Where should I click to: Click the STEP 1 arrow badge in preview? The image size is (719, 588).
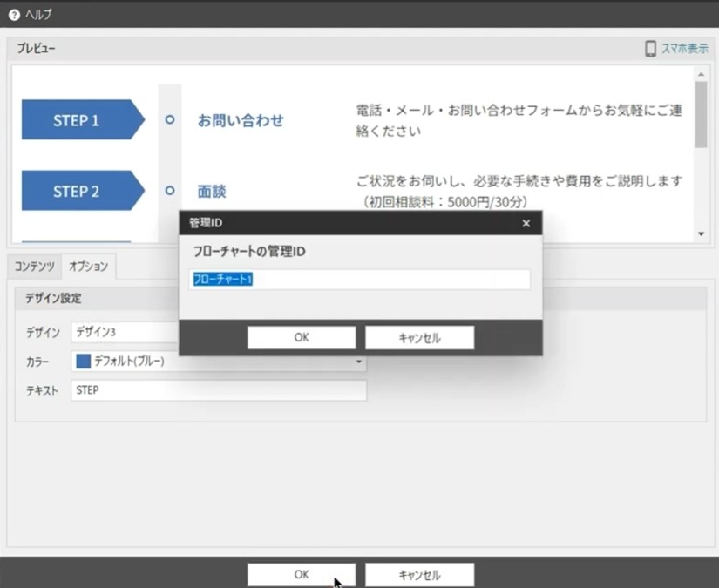point(83,119)
